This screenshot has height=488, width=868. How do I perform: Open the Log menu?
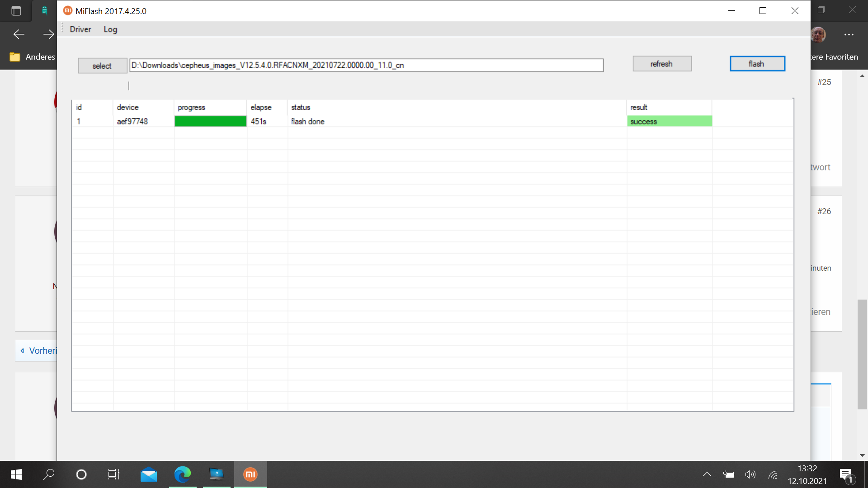coord(110,29)
